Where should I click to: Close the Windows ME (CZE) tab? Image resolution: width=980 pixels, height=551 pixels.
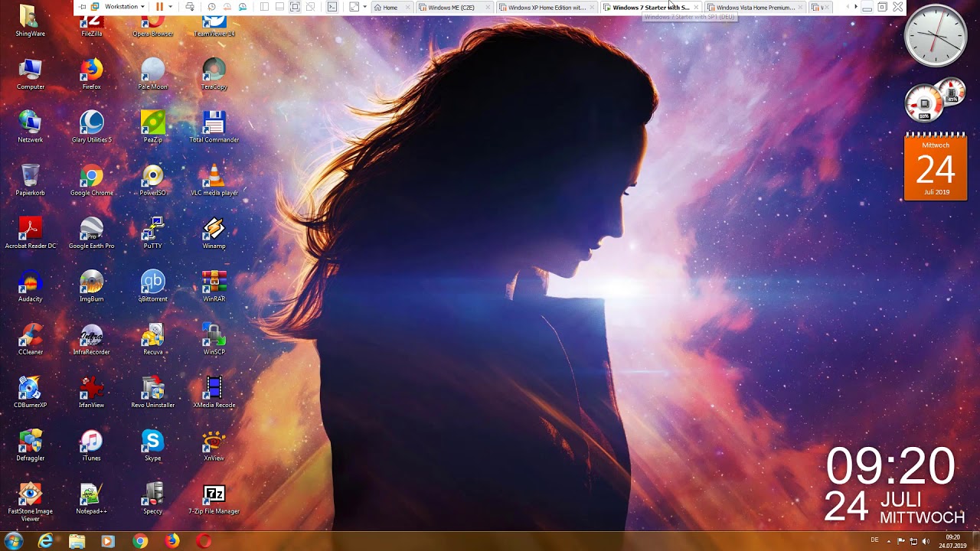[x=488, y=8]
